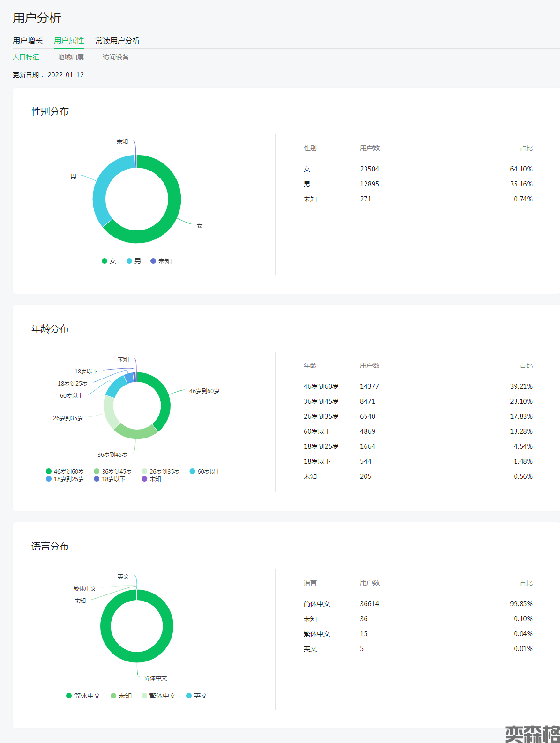This screenshot has height=743, width=560.
Task: Select the 用户属性 tab
Action: pyautogui.click(x=68, y=41)
